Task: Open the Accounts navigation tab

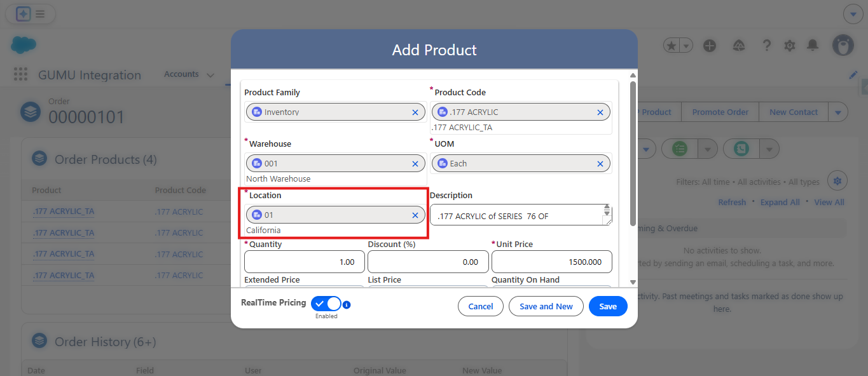Action: click(181, 74)
